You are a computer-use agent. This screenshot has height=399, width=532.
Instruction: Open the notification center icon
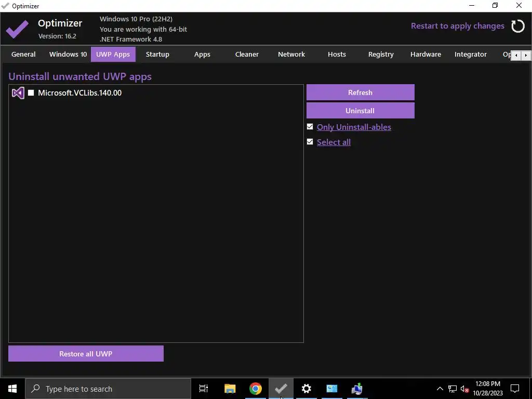click(515, 389)
